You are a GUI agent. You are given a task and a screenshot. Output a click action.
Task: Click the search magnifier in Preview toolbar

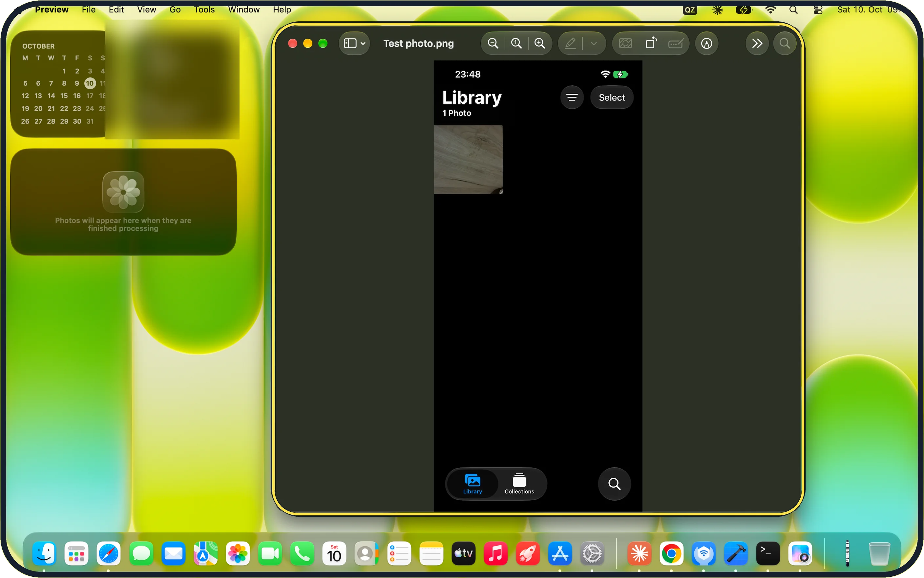coord(785,44)
